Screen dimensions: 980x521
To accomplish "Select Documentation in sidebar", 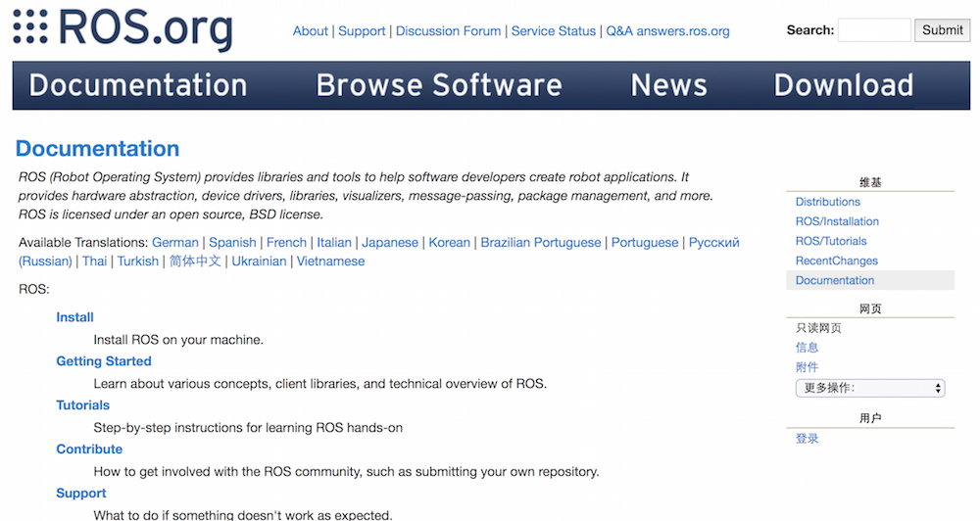I will [x=834, y=280].
